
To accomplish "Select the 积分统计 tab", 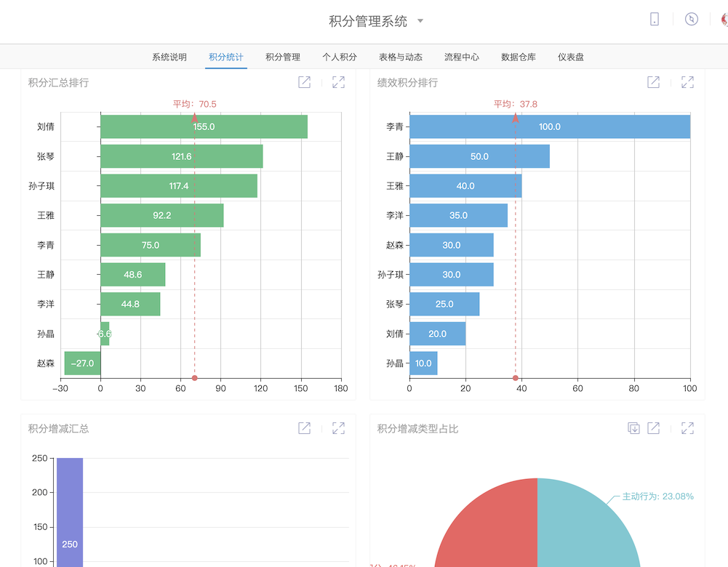I will tap(226, 57).
